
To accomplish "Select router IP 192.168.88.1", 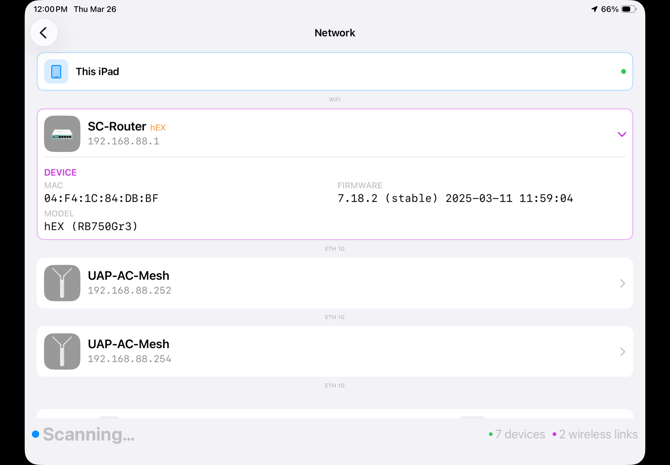I will coord(123,141).
